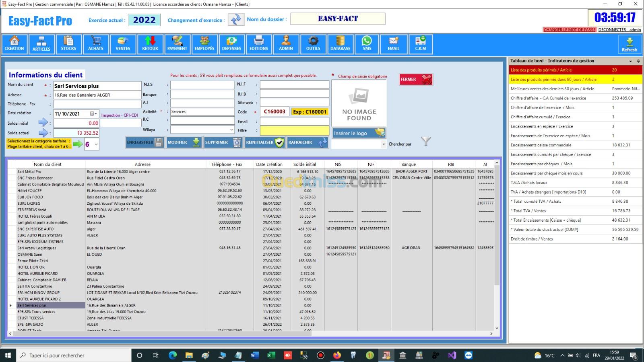
Task: Open the STOCKS toolbar icon
Action: point(68,44)
